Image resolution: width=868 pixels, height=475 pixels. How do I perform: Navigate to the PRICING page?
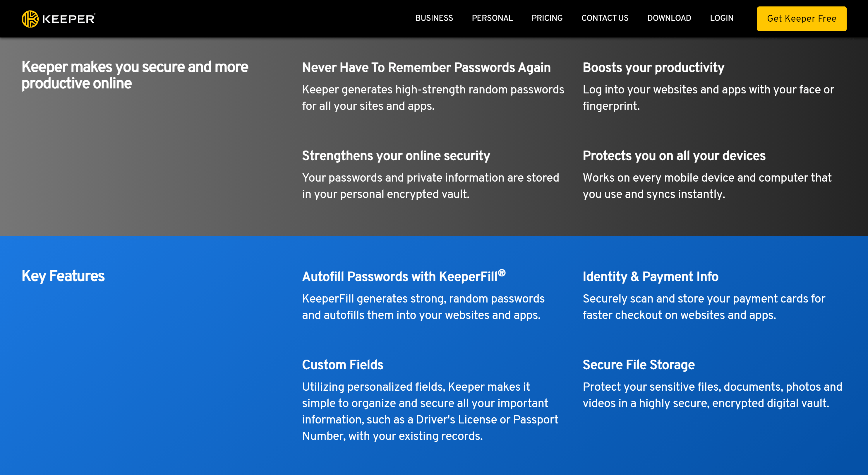(x=547, y=18)
